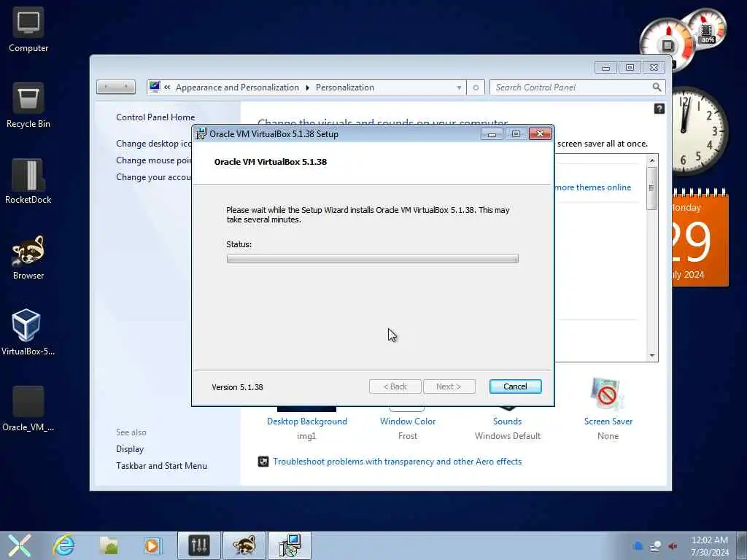
Task: Open the more themes online link
Action: [593, 187]
